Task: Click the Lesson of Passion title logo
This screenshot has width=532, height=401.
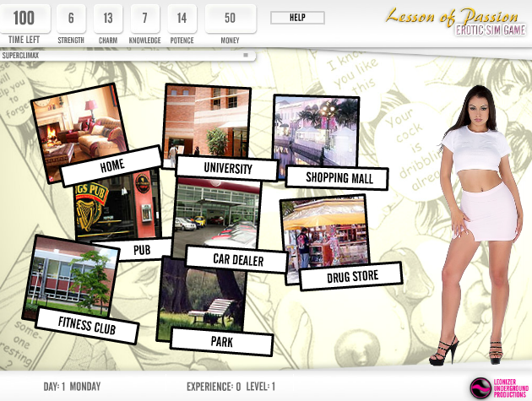Action: (454, 21)
